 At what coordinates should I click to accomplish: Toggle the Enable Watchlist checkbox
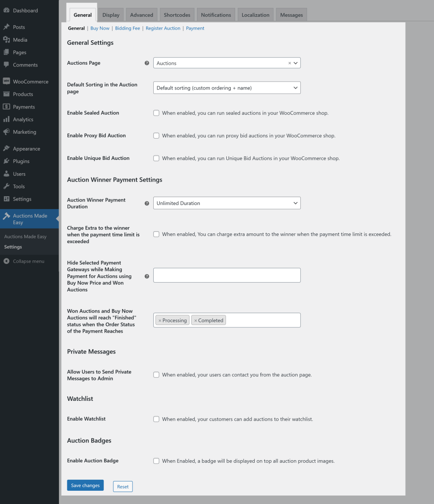(x=156, y=419)
